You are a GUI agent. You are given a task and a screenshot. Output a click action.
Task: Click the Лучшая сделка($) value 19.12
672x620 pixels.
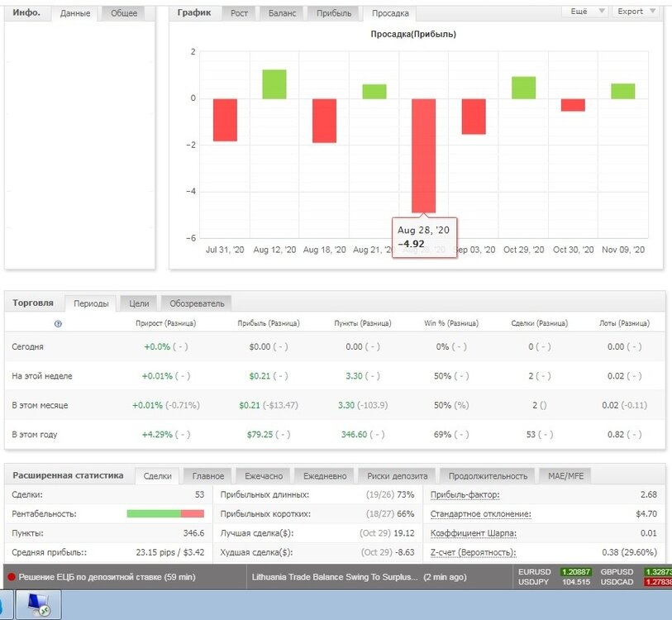point(404,533)
